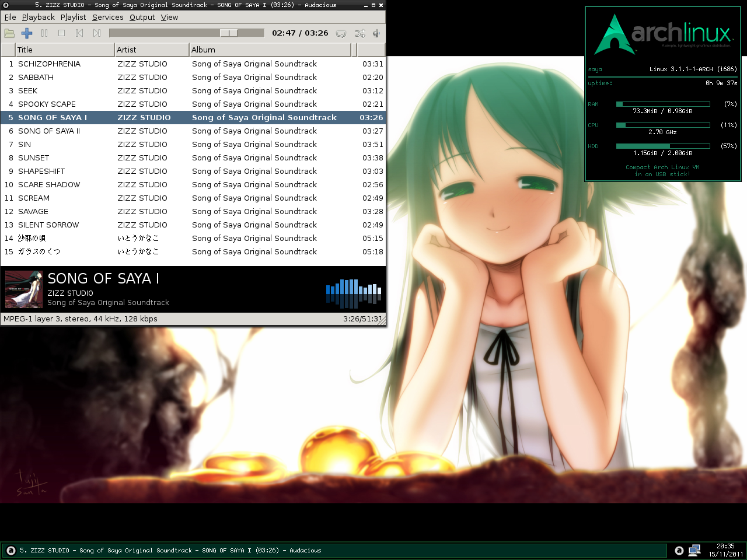Open the Playlist menu
The height and width of the screenshot is (560, 747).
(x=73, y=17)
